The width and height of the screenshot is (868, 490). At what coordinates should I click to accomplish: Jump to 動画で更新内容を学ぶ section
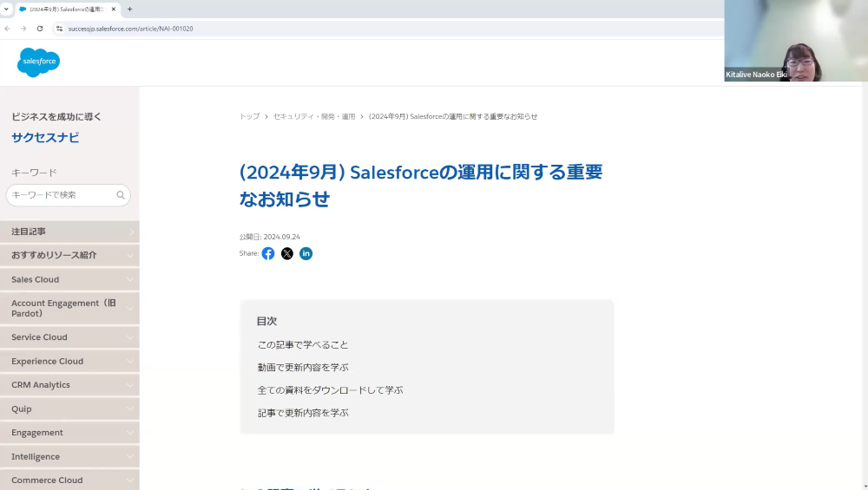[303, 368]
